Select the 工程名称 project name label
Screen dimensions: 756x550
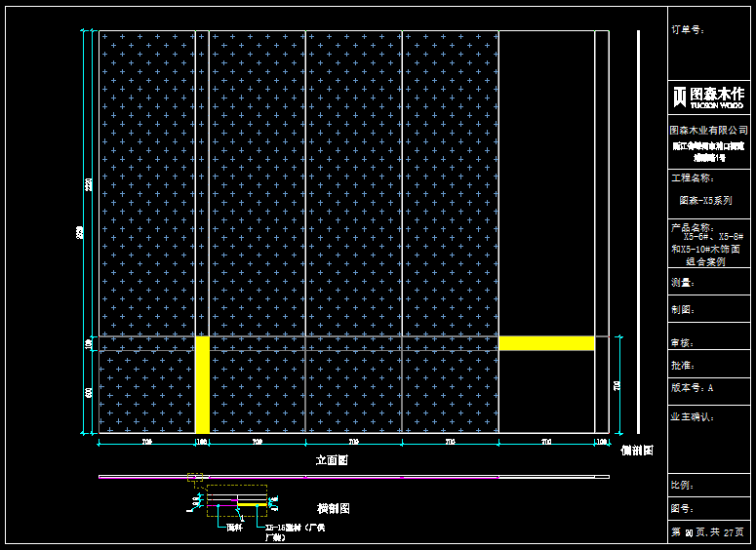[692, 178]
